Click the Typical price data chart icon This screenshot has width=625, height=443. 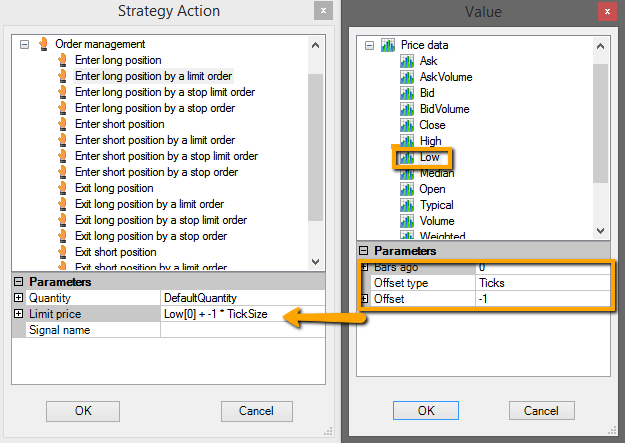click(x=407, y=205)
